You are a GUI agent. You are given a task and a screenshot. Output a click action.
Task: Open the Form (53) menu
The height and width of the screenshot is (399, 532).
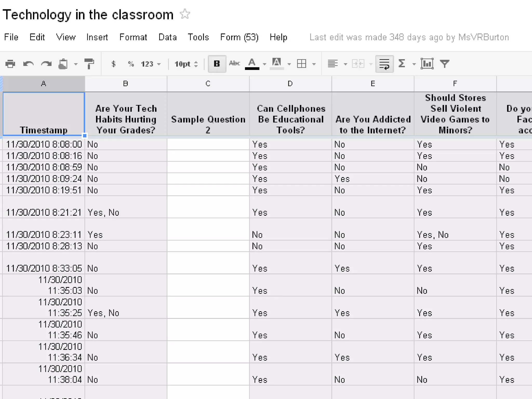click(239, 37)
